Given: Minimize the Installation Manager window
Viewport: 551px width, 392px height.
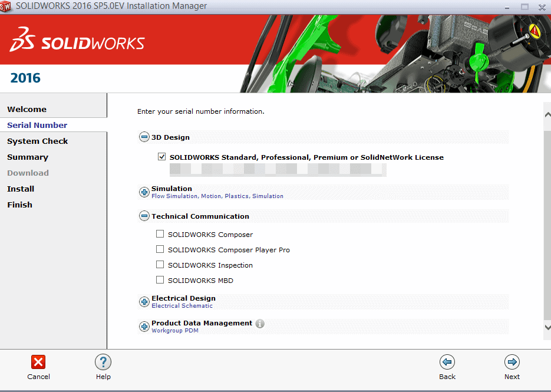Looking at the screenshot, I should [507, 7].
